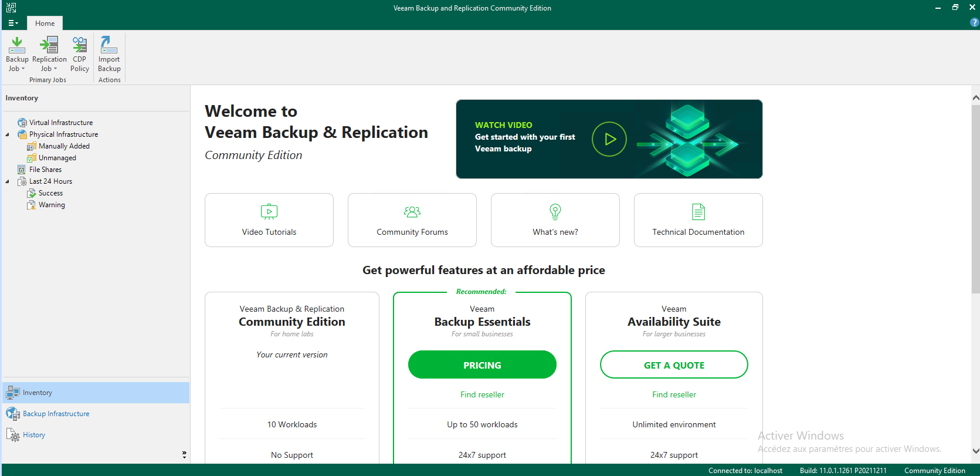Screen dimensions: 980x476
Task: Select Last 24 Hours tree node
Action: coord(51,181)
